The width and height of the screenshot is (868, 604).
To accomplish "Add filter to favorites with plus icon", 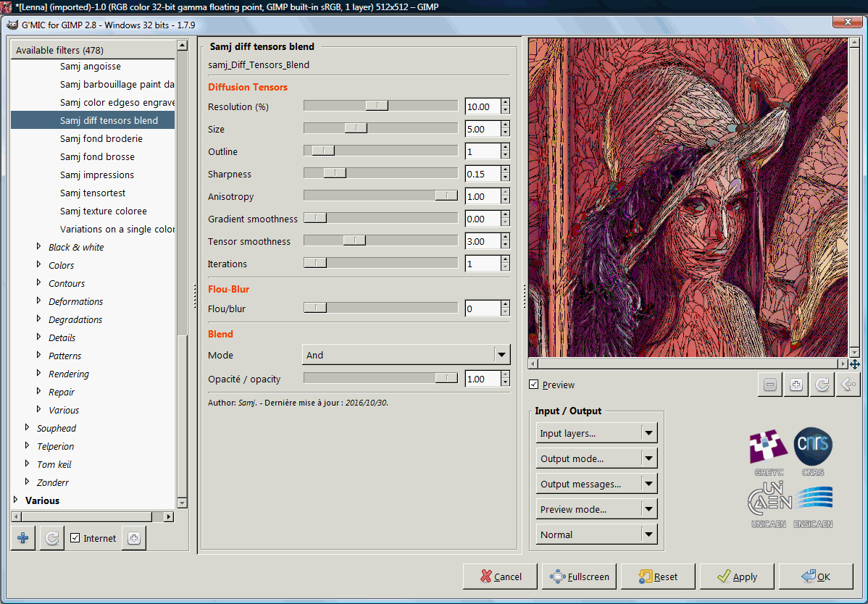I will (x=22, y=538).
